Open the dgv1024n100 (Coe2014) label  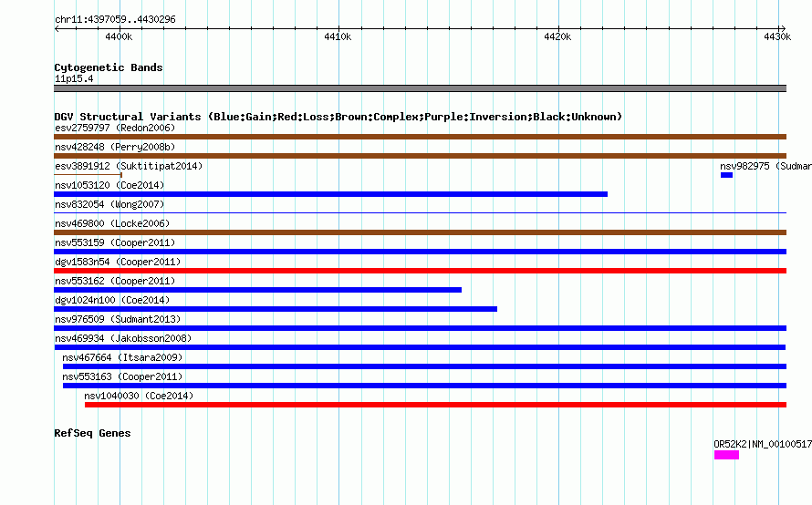pos(112,300)
